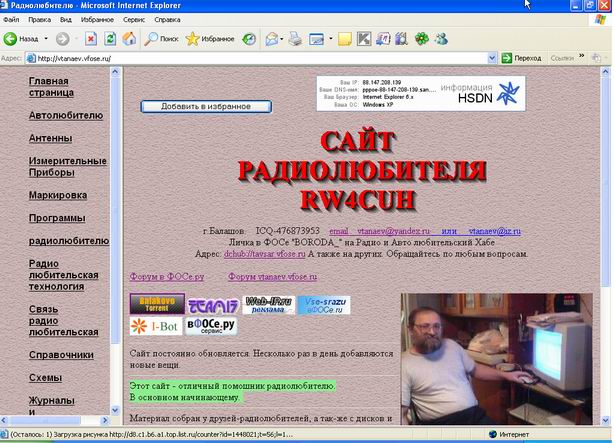
Task: Go to Home page icon
Action: [x=129, y=39]
